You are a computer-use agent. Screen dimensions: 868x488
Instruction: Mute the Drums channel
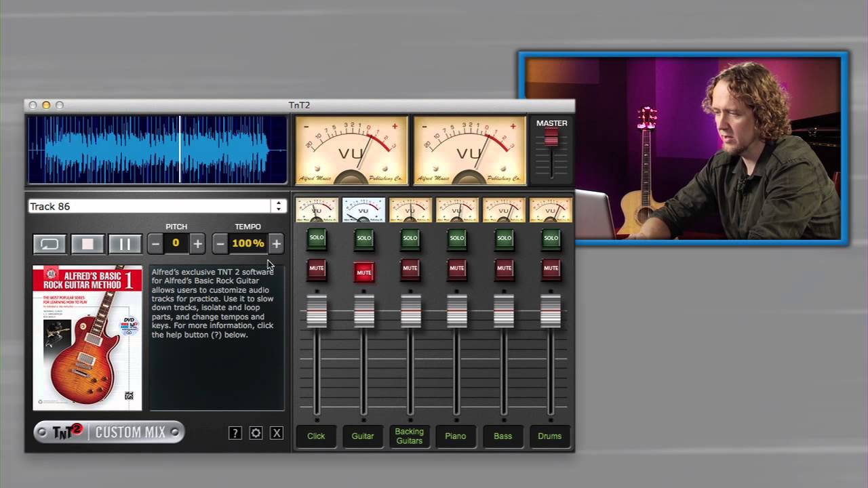551,268
